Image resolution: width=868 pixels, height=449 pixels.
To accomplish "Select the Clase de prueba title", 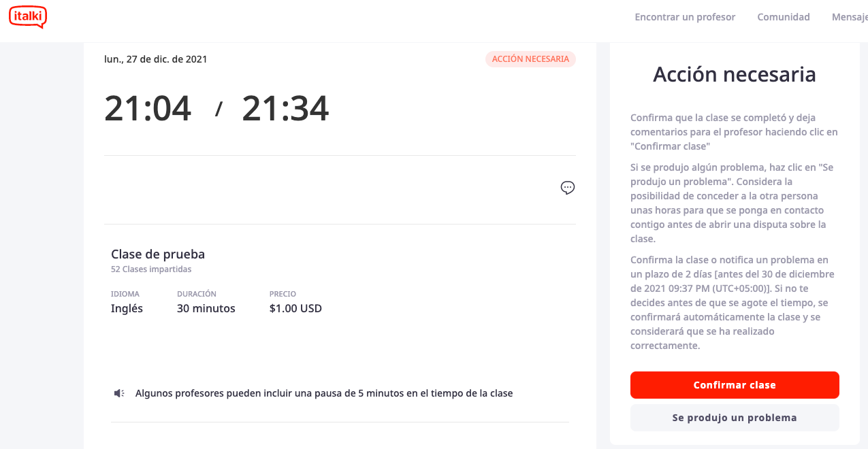I will click(x=158, y=254).
